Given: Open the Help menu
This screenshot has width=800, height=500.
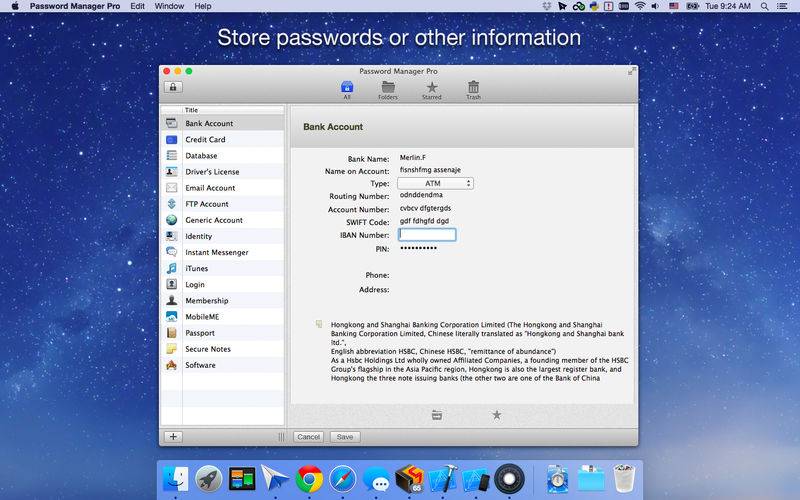Looking at the screenshot, I should (203, 6).
